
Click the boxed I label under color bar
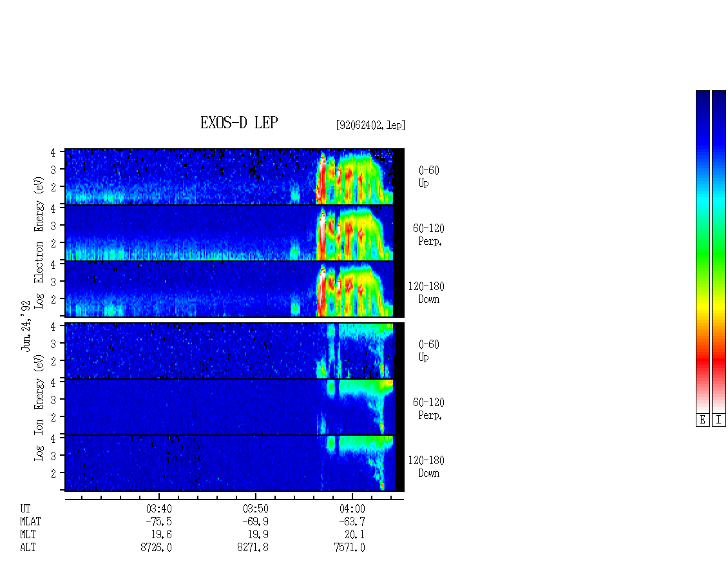tap(719, 420)
